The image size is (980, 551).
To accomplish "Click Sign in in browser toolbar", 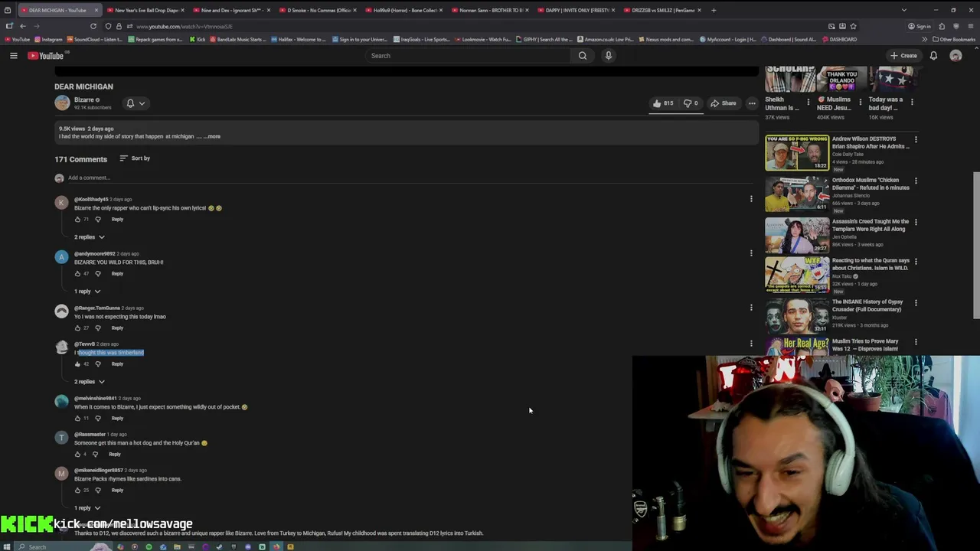I will tap(920, 26).
